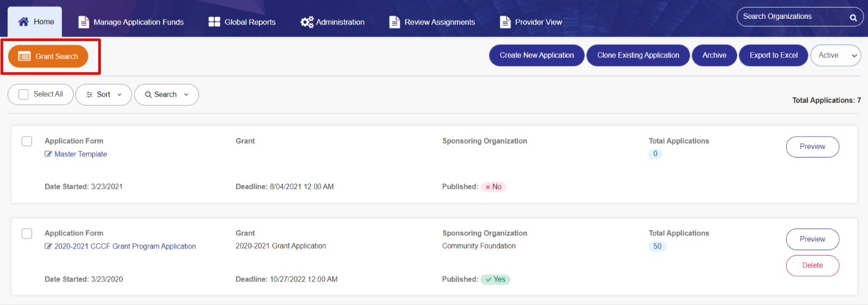868x305 pixels.
Task: Click into the Search Organizations field
Action: (x=793, y=17)
